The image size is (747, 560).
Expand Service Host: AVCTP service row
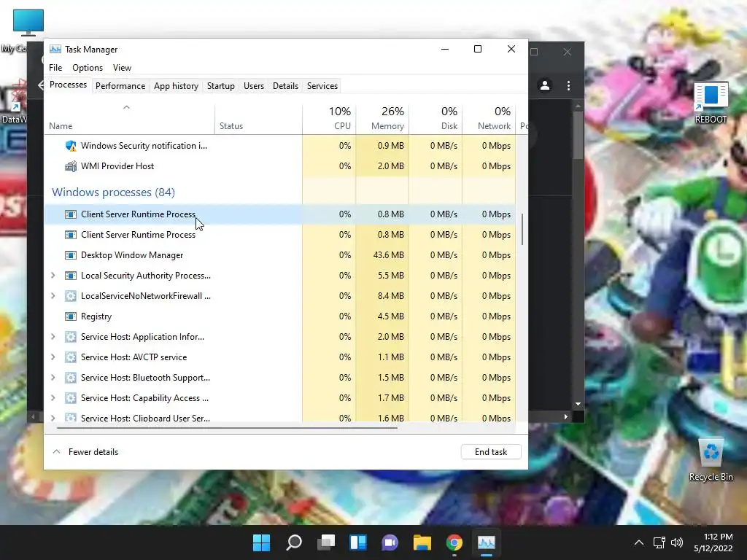click(x=53, y=357)
